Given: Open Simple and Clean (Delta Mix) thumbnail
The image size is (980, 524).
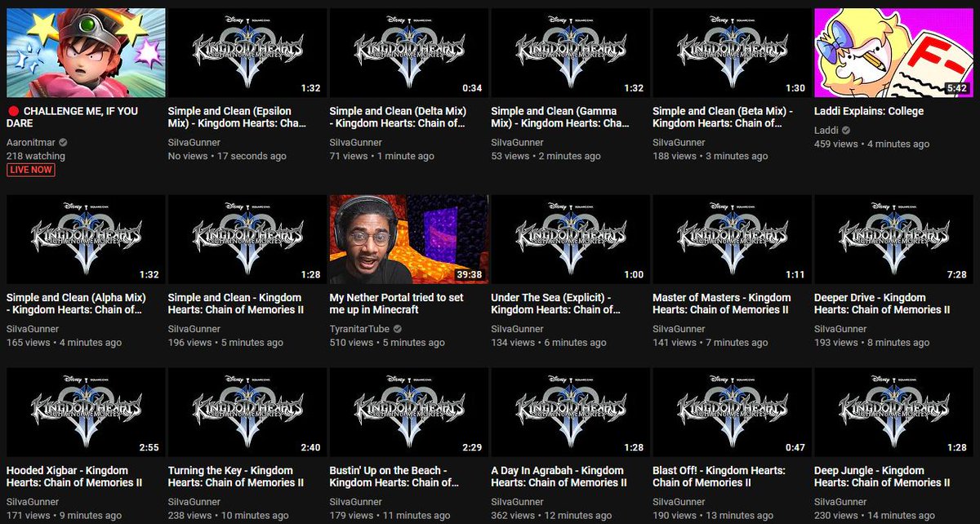Looking at the screenshot, I should pos(409,53).
